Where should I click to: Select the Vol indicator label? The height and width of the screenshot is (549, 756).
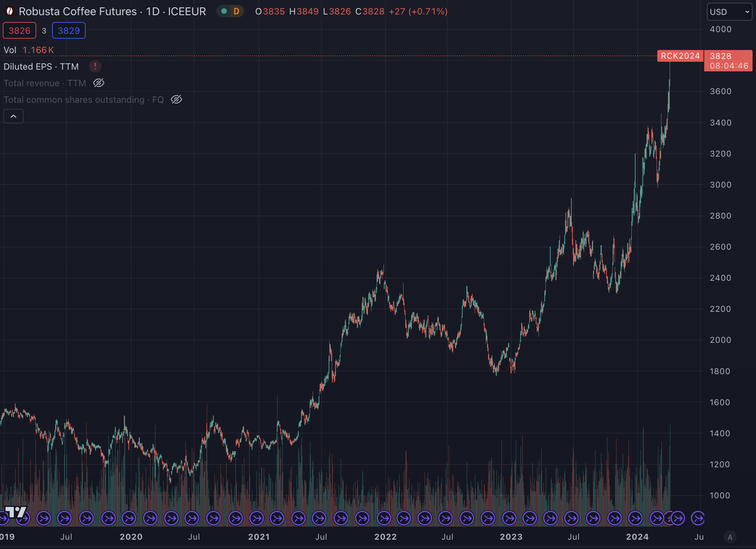tap(10, 50)
